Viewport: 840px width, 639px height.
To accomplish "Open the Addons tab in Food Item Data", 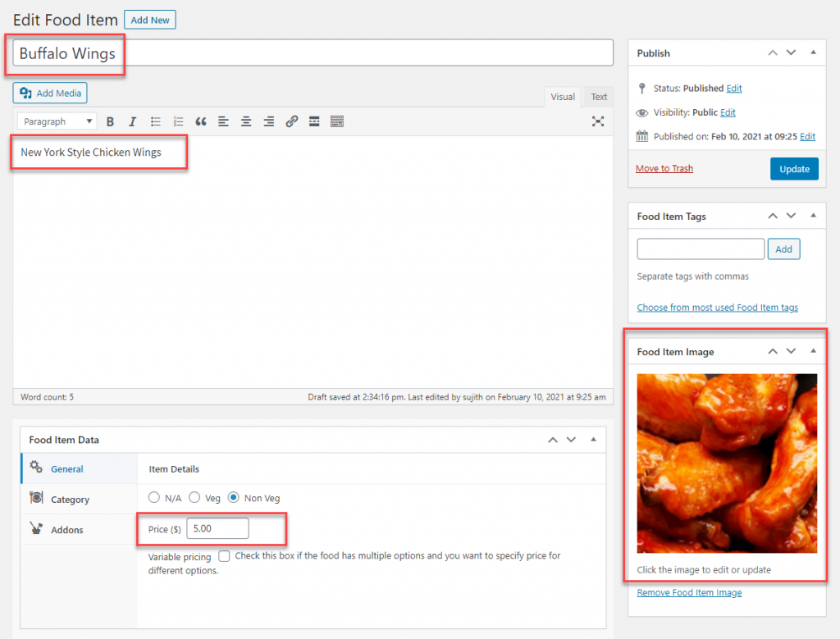I will pyautogui.click(x=80, y=530).
